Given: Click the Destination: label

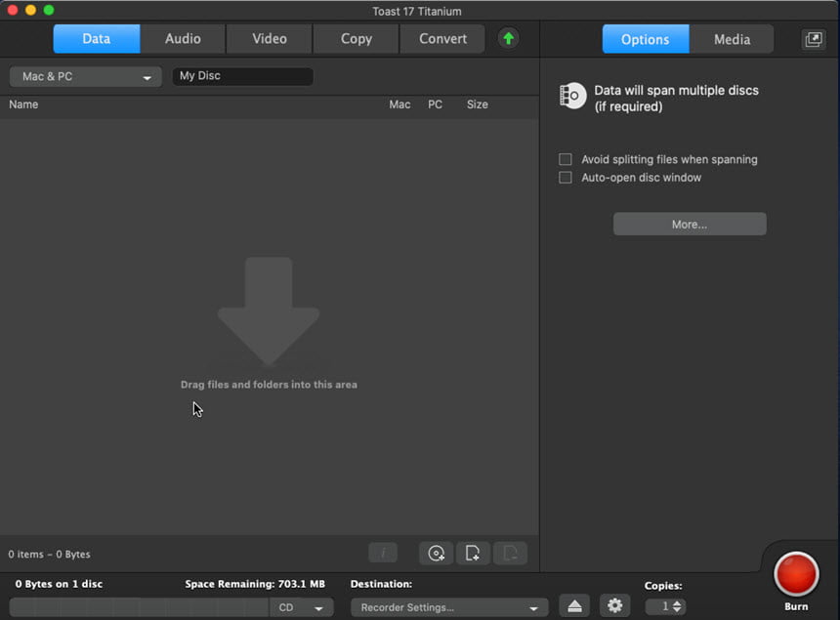Looking at the screenshot, I should pos(382,584).
